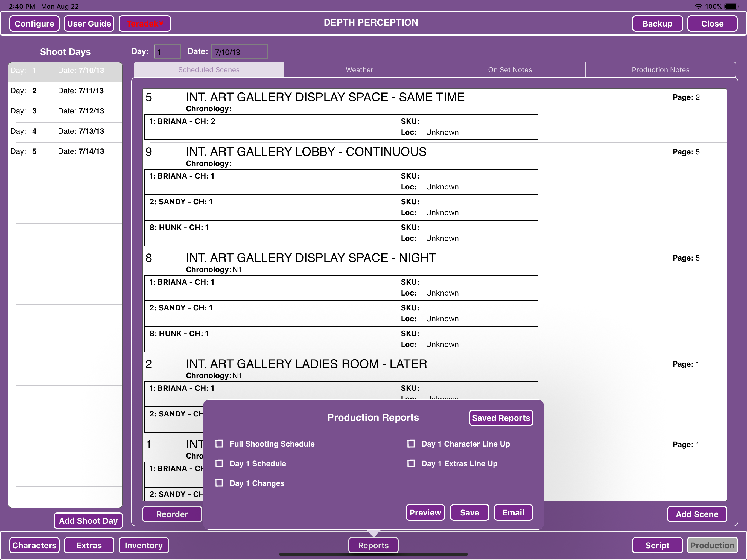This screenshot has width=747, height=560.
Task: Click SANDY - CH: 1 row in scene 8
Action: pyautogui.click(x=341, y=313)
